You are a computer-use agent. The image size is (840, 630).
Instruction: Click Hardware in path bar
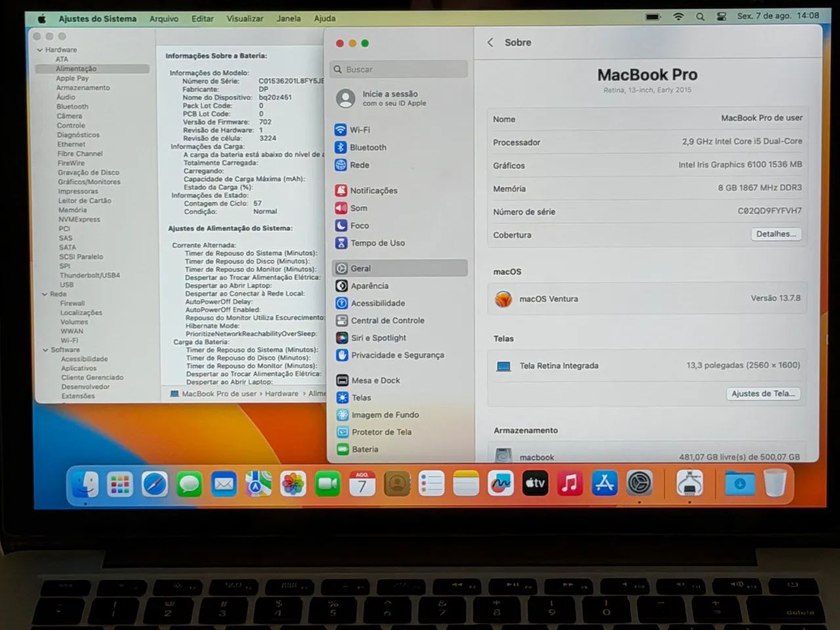tap(282, 394)
